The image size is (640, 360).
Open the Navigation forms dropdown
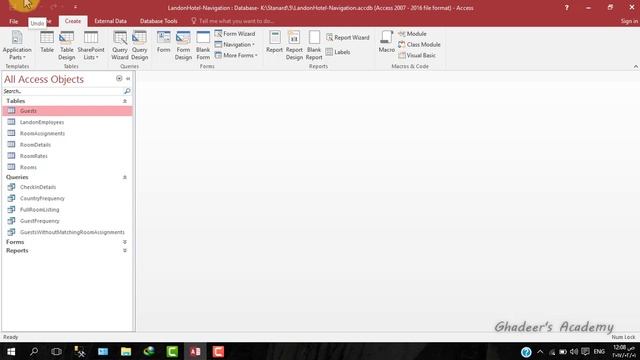coord(235,44)
